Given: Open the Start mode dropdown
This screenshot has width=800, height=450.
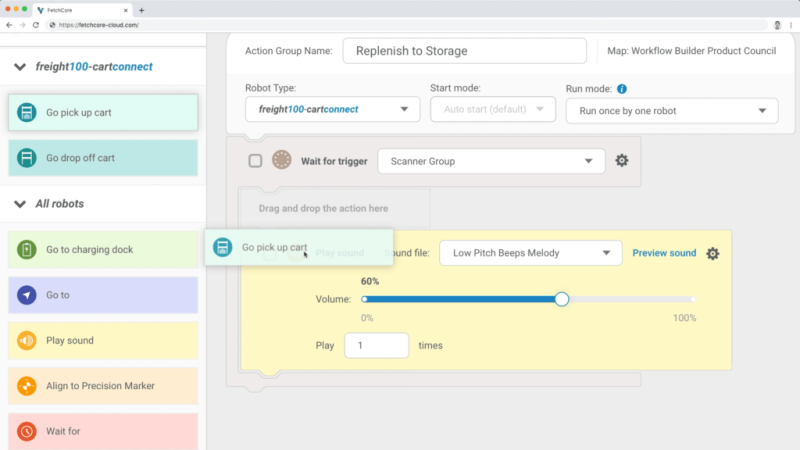Looking at the screenshot, I should (x=492, y=110).
